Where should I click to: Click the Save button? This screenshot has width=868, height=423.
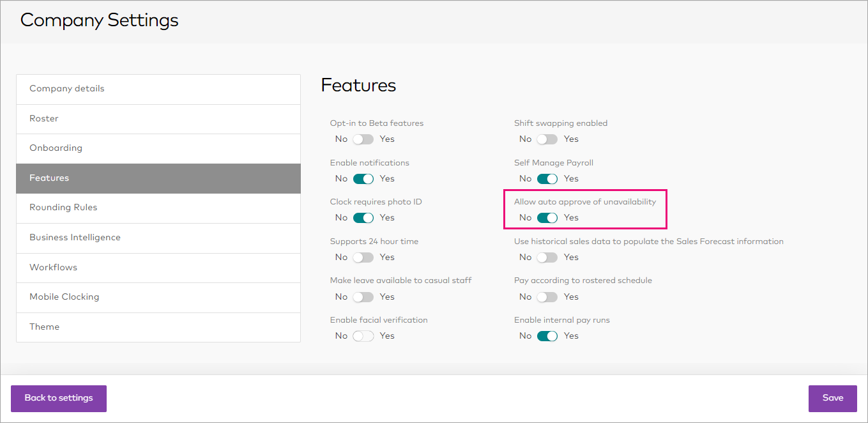(x=832, y=398)
